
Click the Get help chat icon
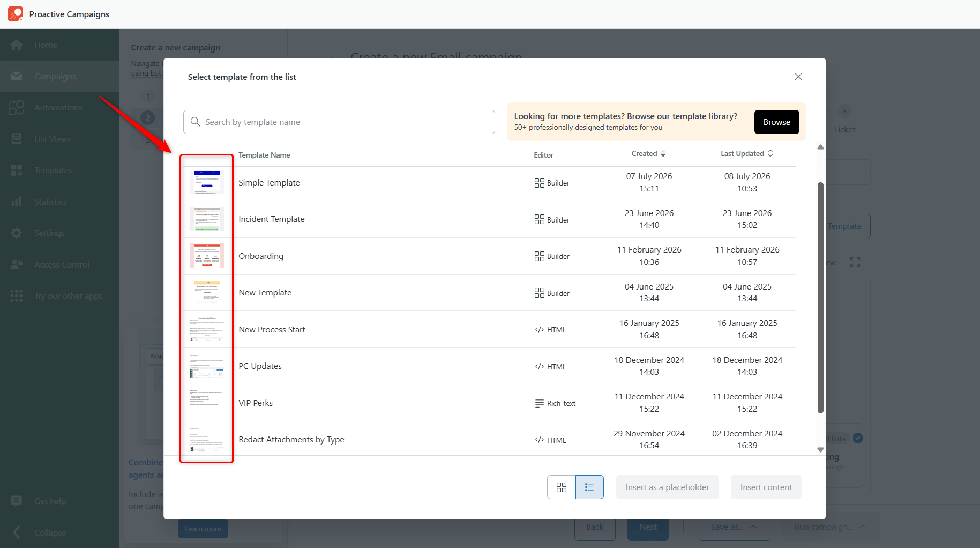(17, 501)
